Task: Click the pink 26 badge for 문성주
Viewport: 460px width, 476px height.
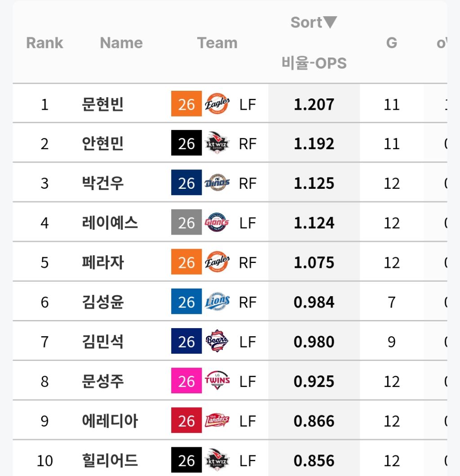Action: tap(186, 381)
